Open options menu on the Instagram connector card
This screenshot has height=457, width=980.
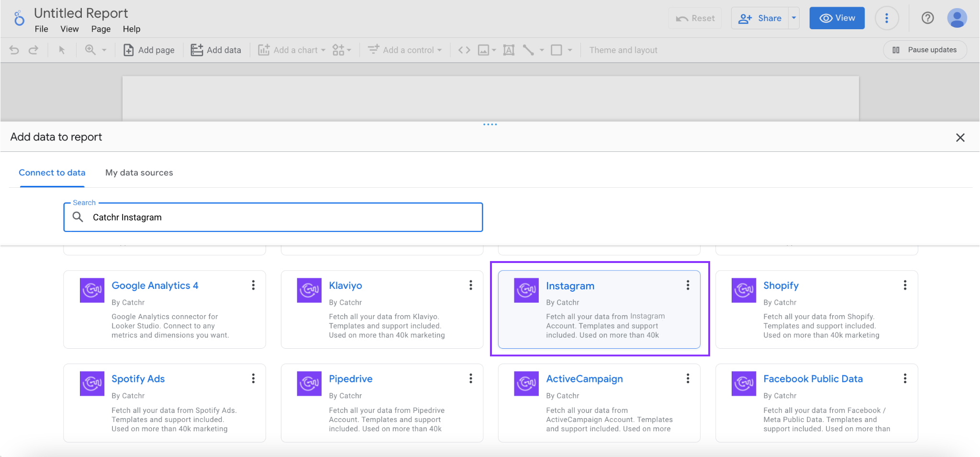pyautogui.click(x=688, y=285)
